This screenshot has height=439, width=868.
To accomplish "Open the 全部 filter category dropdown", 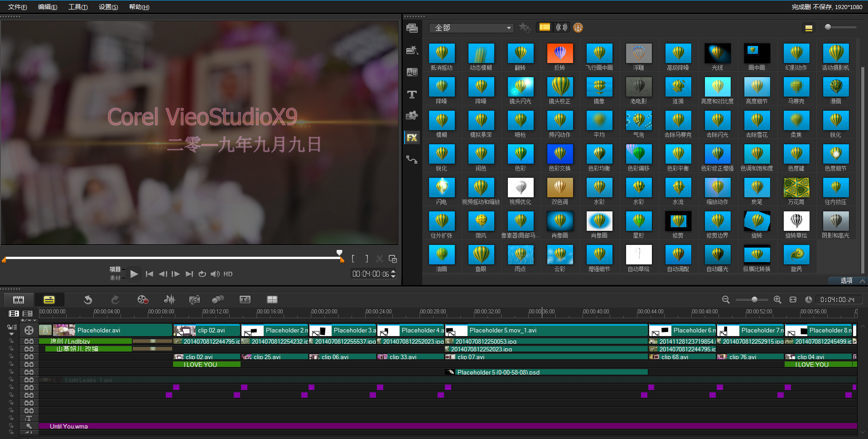I will pyautogui.click(x=472, y=28).
